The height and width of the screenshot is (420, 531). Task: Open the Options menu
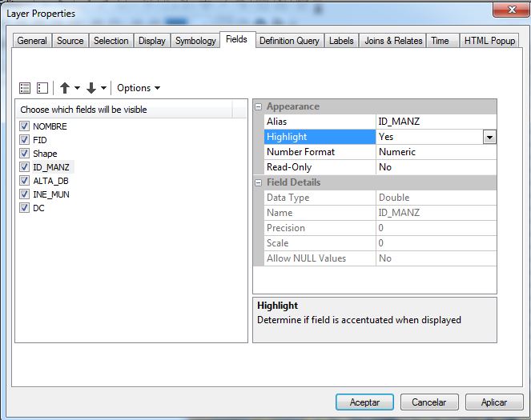point(139,88)
